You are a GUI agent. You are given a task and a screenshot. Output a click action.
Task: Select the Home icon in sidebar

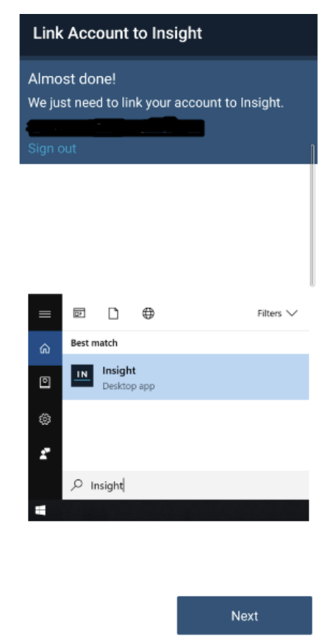tap(45, 349)
